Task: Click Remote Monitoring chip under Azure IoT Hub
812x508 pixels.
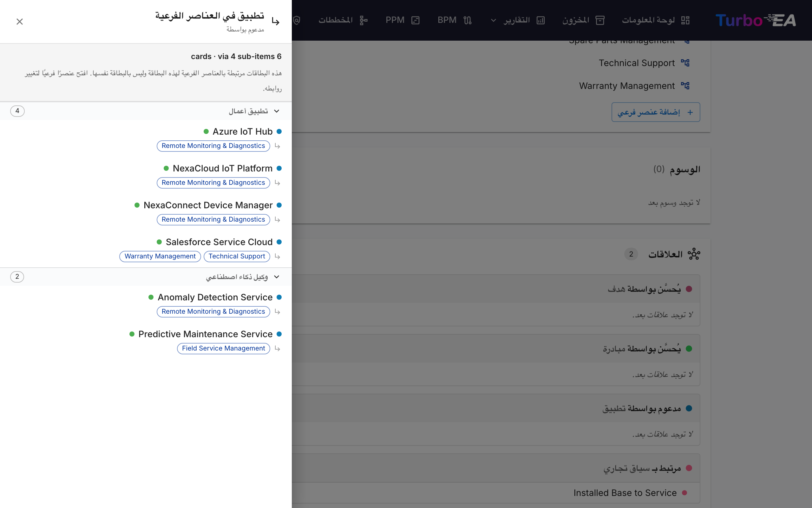Action: click(x=213, y=146)
